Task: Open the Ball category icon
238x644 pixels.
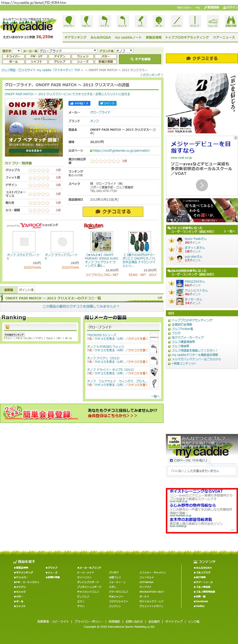Action: [159, 21]
